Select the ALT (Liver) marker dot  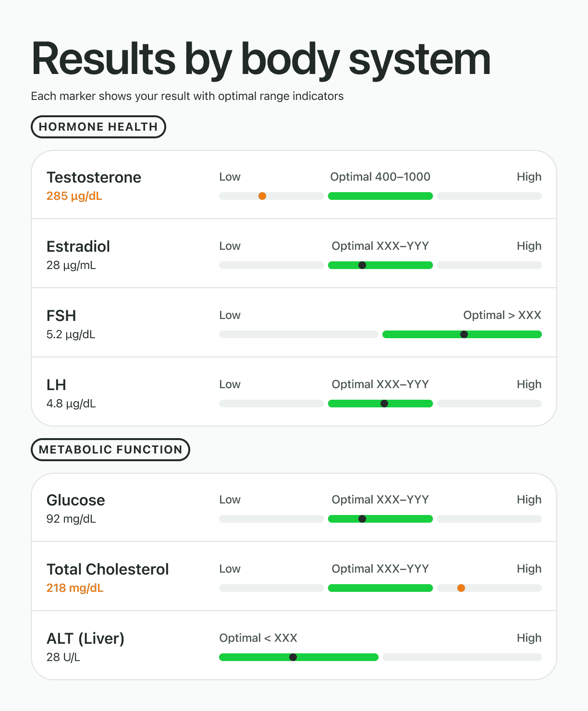[294, 657]
